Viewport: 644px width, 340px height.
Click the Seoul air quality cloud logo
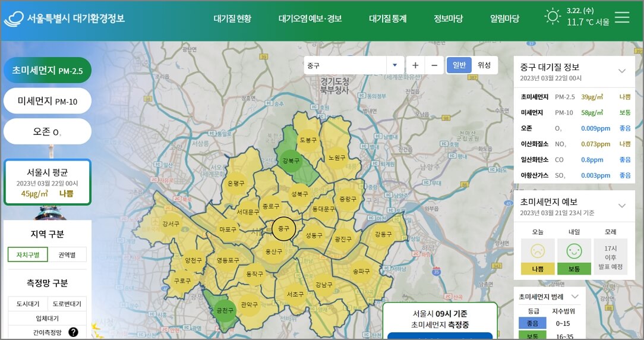[14, 19]
